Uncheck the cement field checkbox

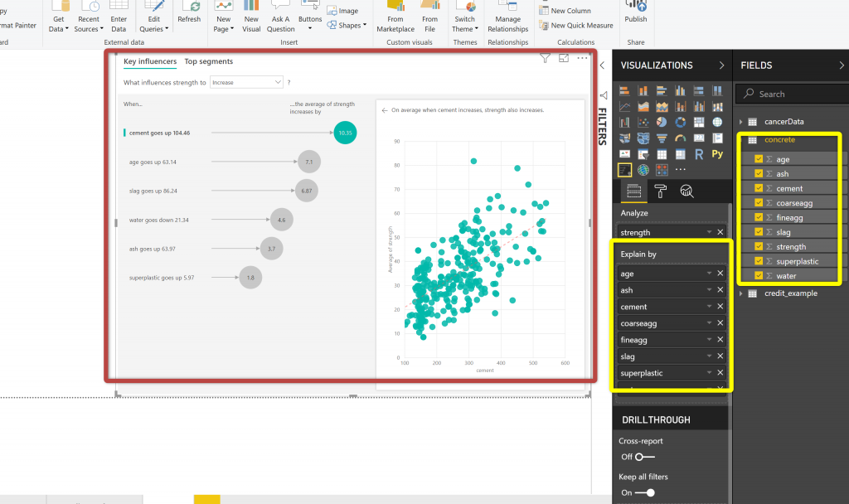coord(759,188)
